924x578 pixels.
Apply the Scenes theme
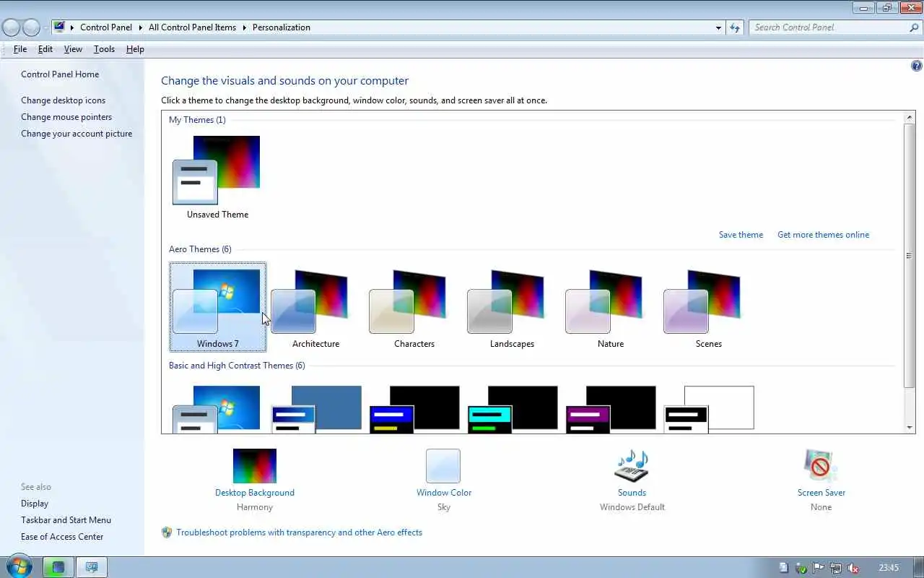click(708, 307)
